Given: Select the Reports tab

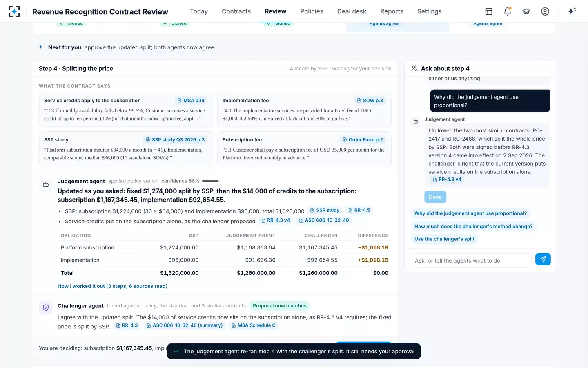Looking at the screenshot, I should [x=392, y=11].
